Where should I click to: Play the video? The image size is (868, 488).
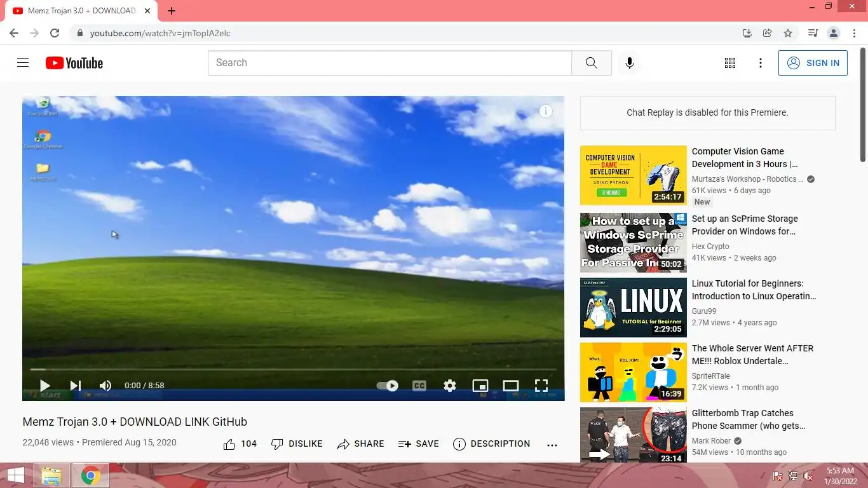(x=44, y=385)
